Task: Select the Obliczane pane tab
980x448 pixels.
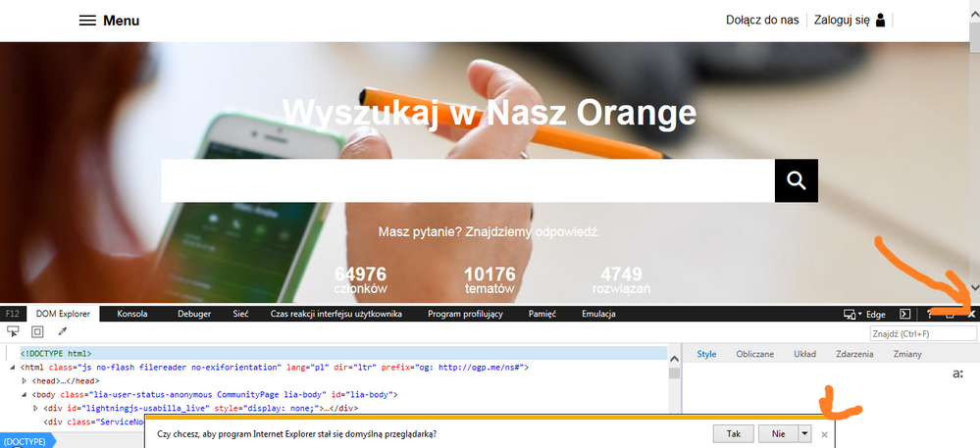Action: 755,354
